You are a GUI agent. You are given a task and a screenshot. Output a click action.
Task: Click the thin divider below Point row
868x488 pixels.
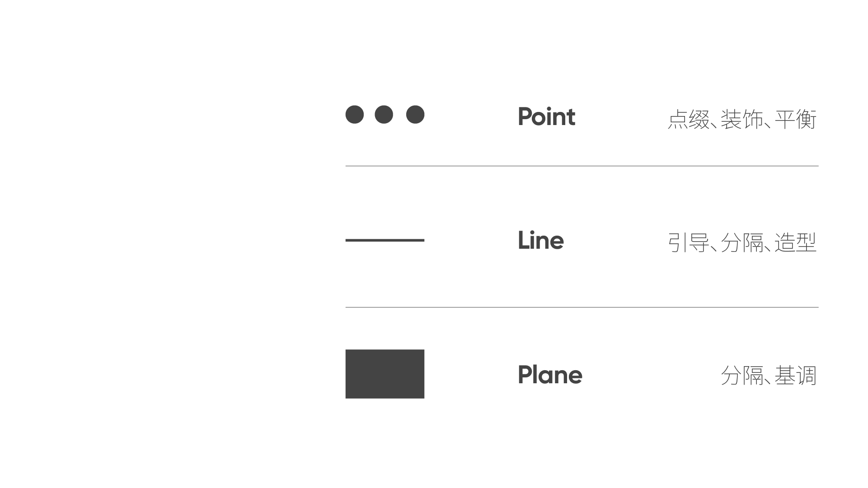582,166
